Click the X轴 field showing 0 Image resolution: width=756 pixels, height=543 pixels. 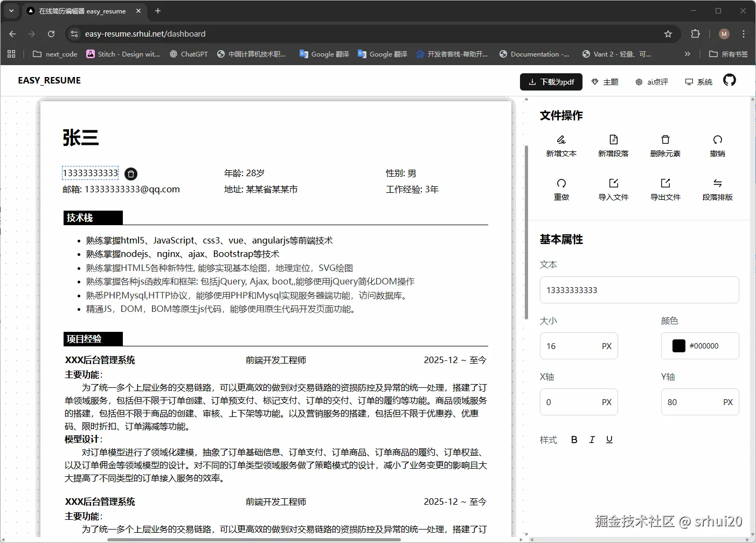point(579,402)
